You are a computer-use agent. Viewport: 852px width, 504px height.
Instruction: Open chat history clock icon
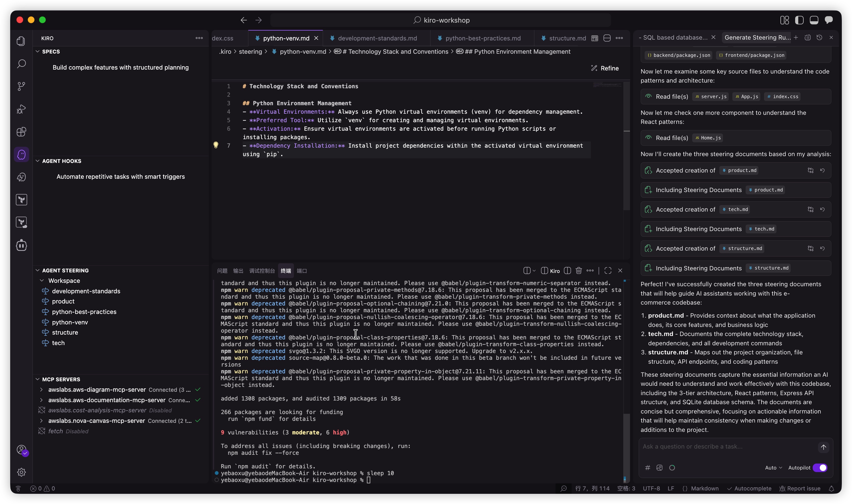(x=819, y=38)
